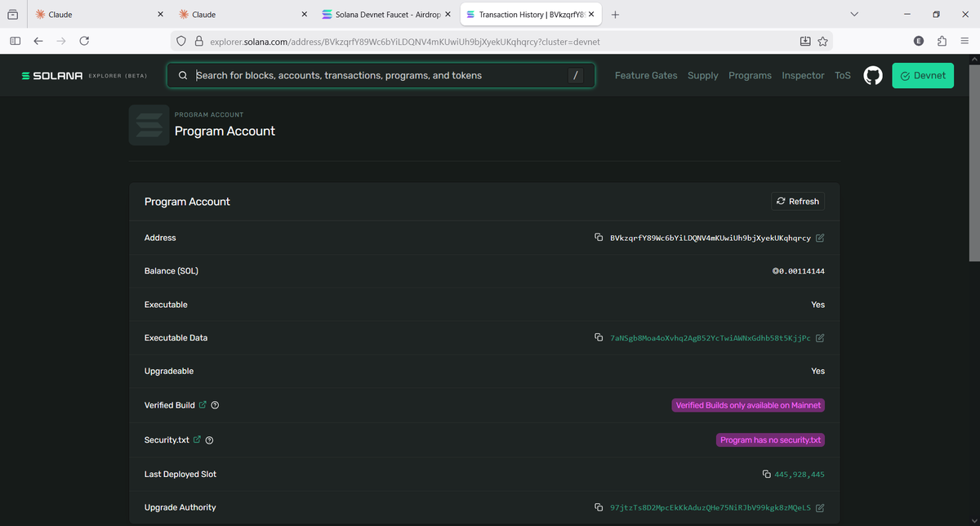
Task: Open the tracking protection shield icon
Action: click(181, 41)
